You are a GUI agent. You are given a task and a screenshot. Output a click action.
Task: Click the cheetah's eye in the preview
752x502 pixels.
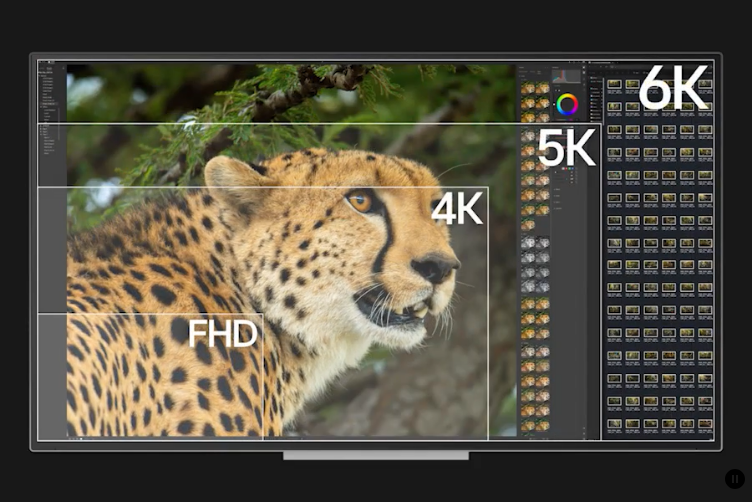360,202
